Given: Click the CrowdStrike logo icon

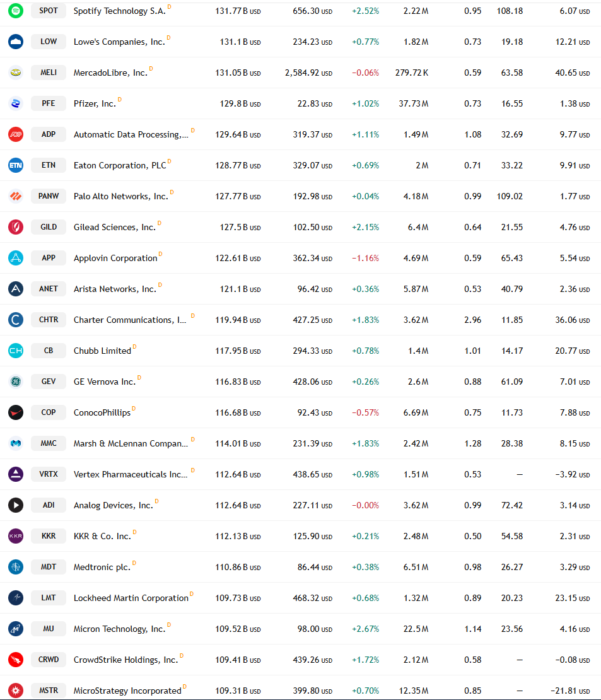Looking at the screenshot, I should tap(16, 660).
